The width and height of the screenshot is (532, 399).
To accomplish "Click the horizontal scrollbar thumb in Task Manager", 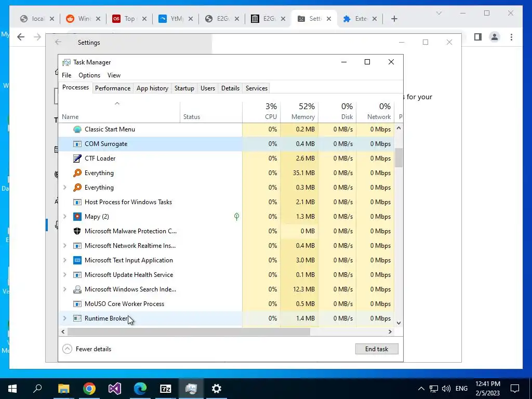I will pos(188,331).
